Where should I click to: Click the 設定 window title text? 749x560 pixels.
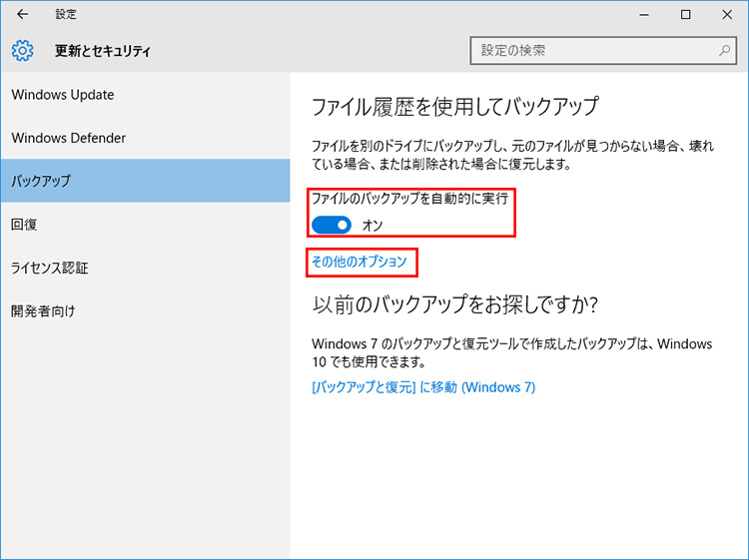point(66,15)
